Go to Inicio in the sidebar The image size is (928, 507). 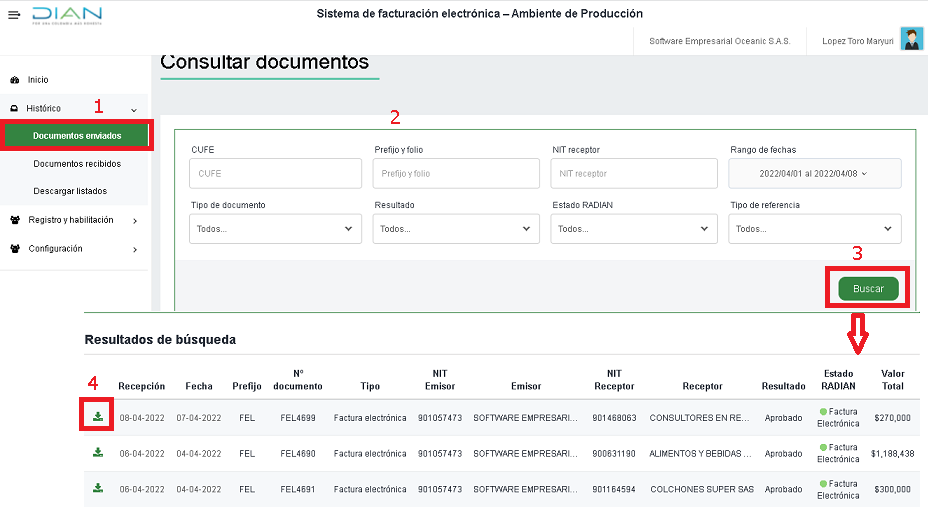point(38,80)
